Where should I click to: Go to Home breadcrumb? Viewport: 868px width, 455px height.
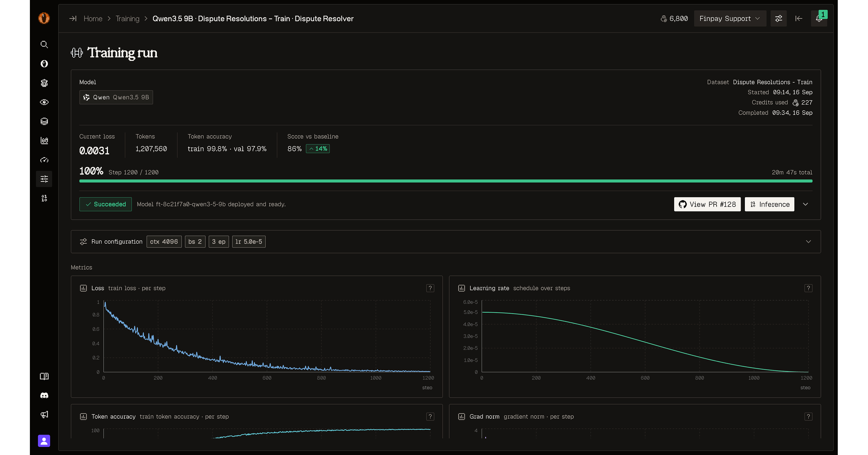pyautogui.click(x=93, y=19)
